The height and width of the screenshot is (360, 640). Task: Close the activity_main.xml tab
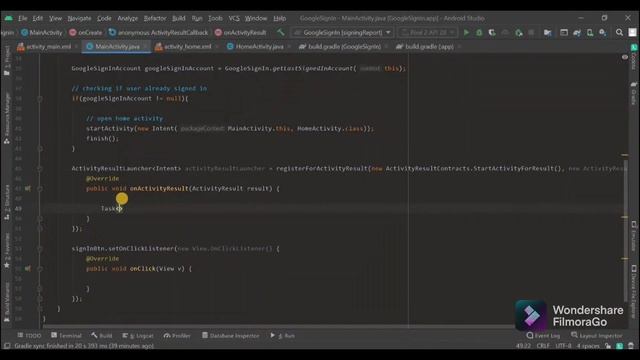click(76, 47)
